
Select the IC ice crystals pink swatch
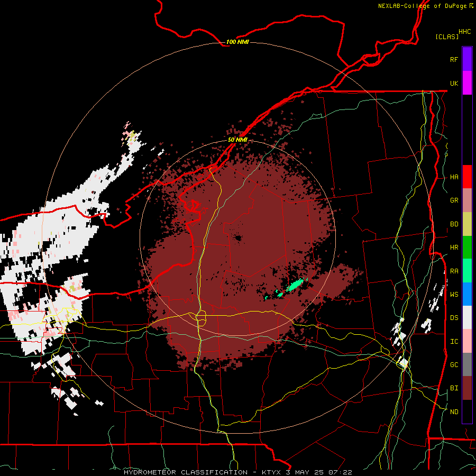tap(467, 341)
